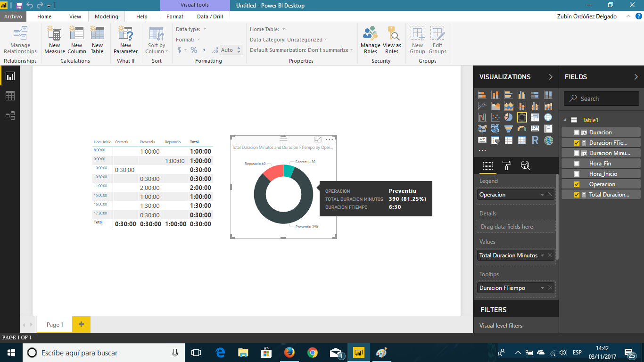Screen dimensions: 644x362
Task: Import a custom visual via ellipsis
Action: pos(482,150)
